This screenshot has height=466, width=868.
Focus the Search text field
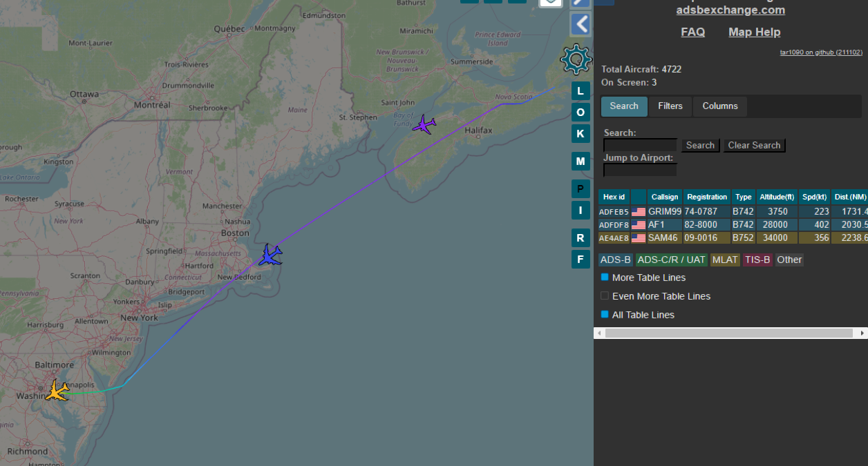tap(640, 145)
